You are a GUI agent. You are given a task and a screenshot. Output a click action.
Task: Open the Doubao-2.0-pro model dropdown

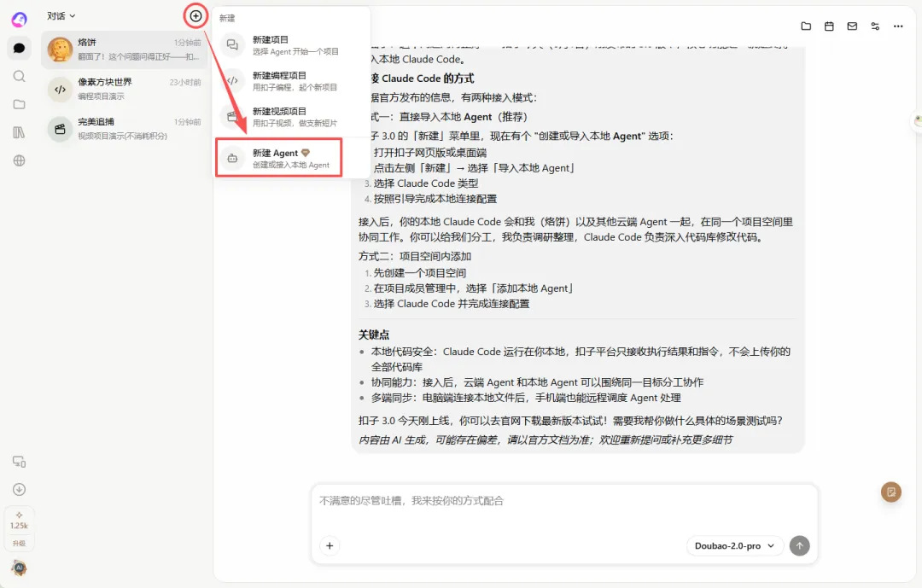click(x=734, y=545)
